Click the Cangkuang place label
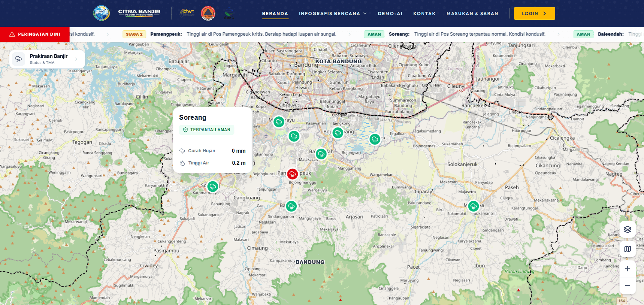 [x=247, y=198]
